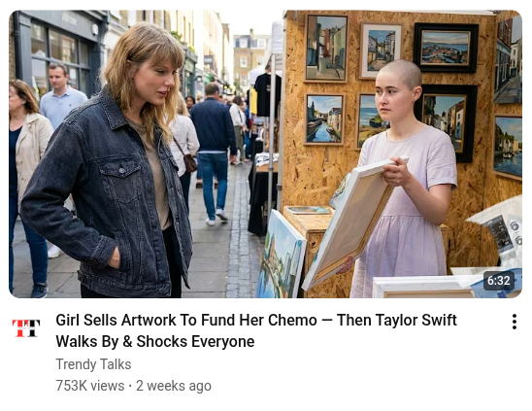This screenshot has width=532, height=411.
Task: Click the 2 weeks ago upload date
Action: coord(174,386)
